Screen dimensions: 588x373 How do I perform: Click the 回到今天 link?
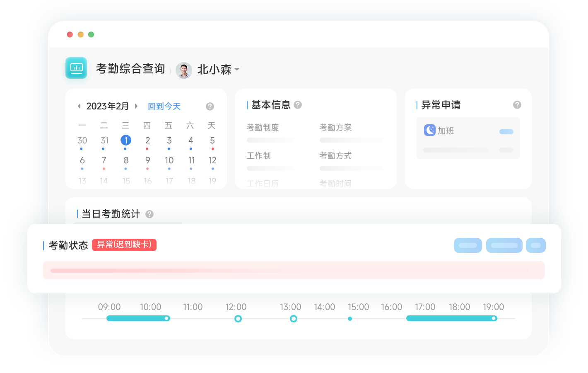pos(164,107)
